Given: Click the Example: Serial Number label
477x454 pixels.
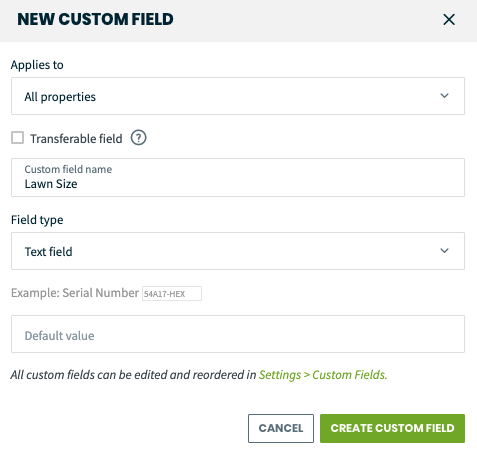Looking at the screenshot, I should [x=75, y=293].
